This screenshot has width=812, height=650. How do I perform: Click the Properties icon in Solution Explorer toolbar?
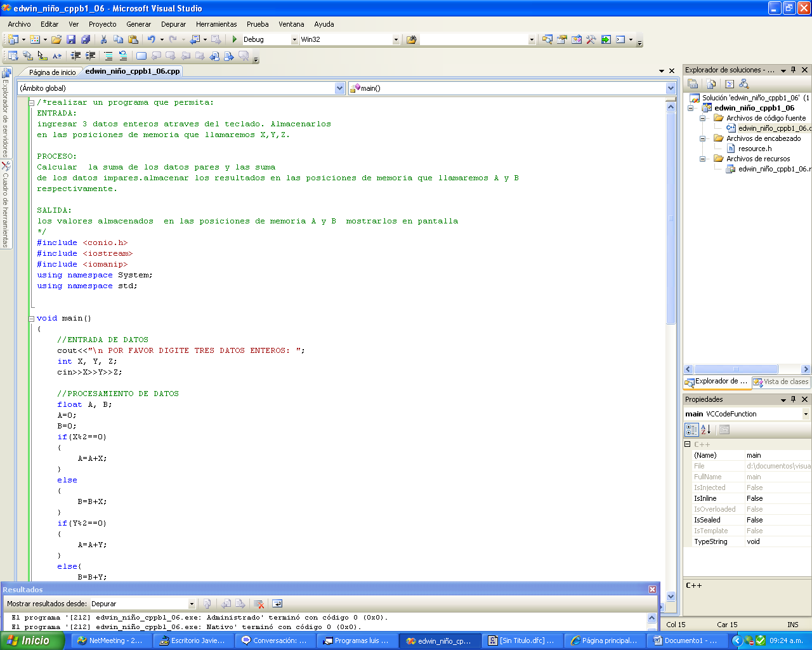tap(693, 84)
